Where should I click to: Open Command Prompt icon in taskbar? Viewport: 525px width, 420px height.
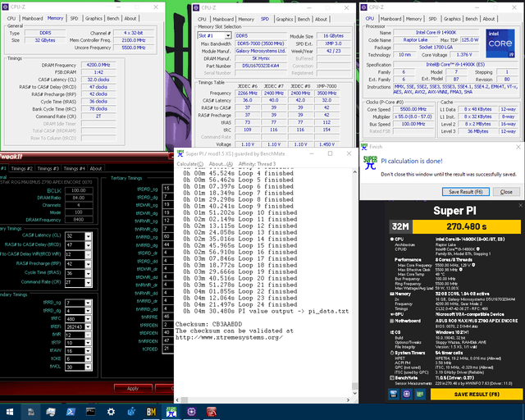click(x=91, y=412)
